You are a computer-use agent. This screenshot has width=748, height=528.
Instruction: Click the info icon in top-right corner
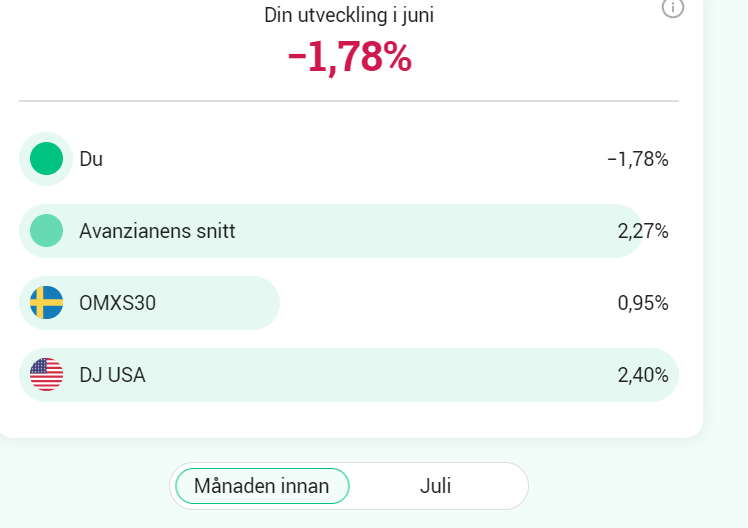click(x=673, y=7)
